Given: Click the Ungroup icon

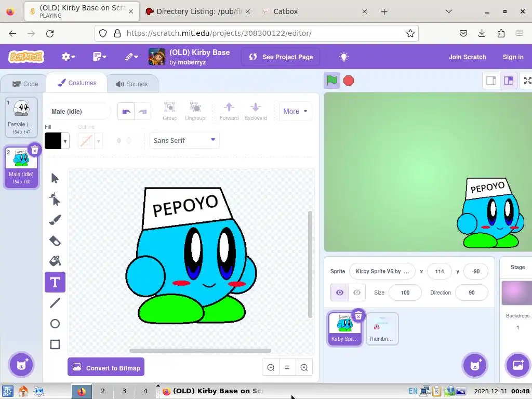Looking at the screenshot, I should [x=195, y=111].
